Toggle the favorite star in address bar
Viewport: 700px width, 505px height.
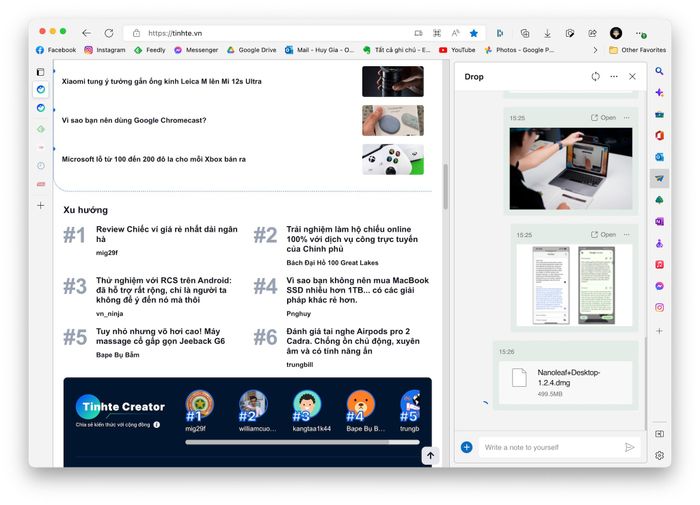tap(474, 33)
